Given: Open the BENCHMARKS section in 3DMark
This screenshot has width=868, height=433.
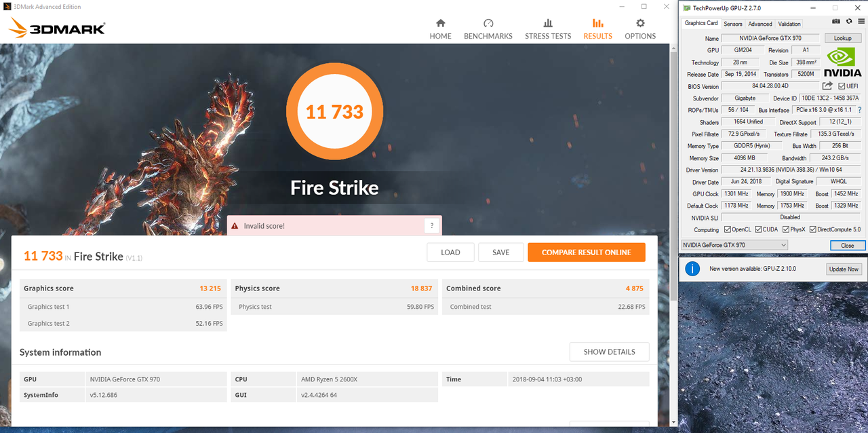Looking at the screenshot, I should (488, 29).
